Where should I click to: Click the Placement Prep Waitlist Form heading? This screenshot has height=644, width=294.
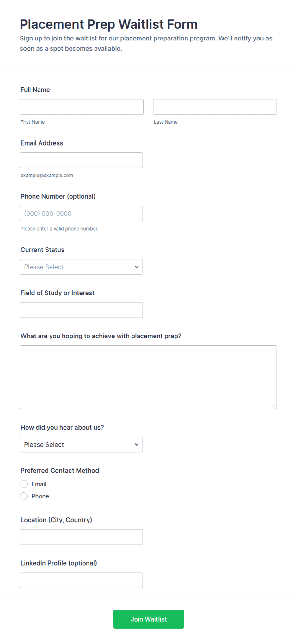click(109, 24)
